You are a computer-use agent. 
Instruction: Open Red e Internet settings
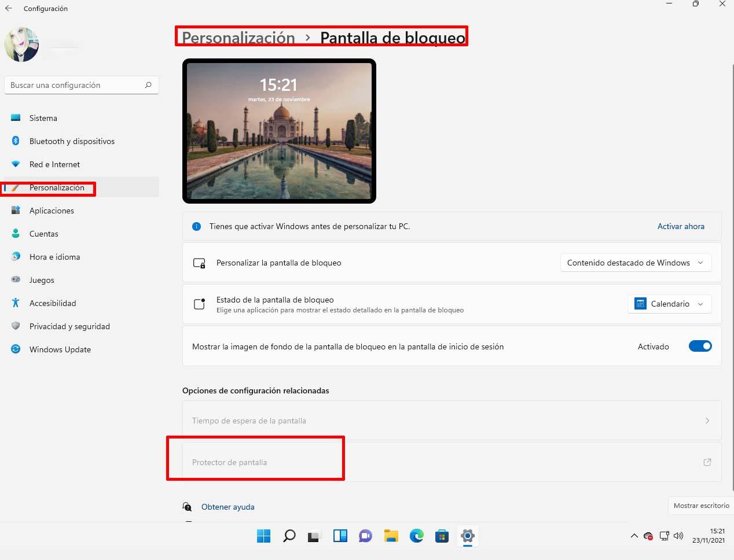[54, 164]
